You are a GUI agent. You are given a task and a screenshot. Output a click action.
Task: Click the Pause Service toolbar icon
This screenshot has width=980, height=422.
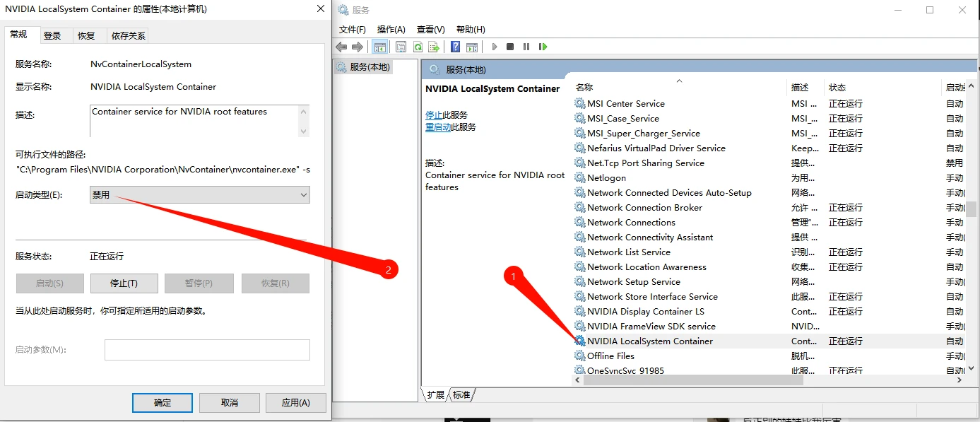(526, 47)
